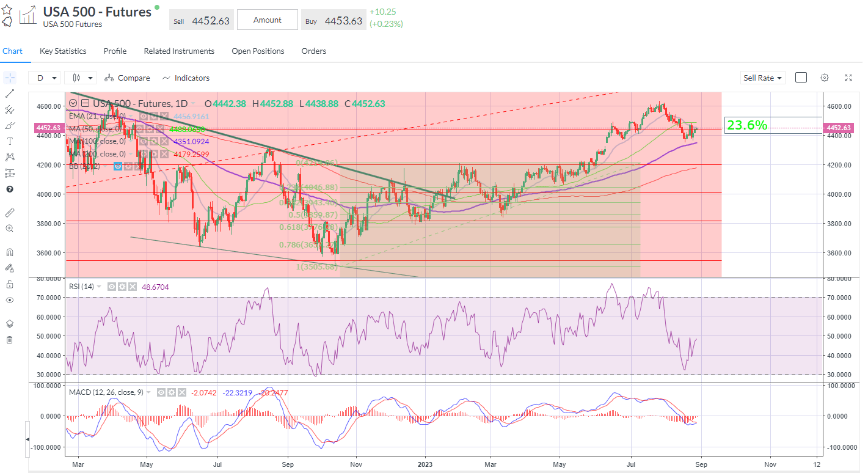Open the Sell Rate dropdown
Screen dimensions: 868x473
click(x=763, y=78)
